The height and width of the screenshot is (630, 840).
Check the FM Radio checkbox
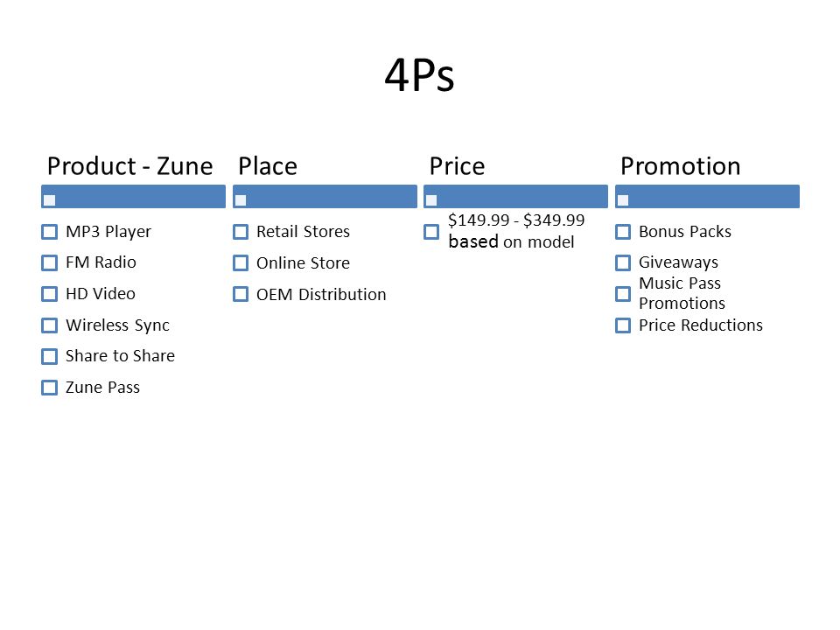coord(49,263)
